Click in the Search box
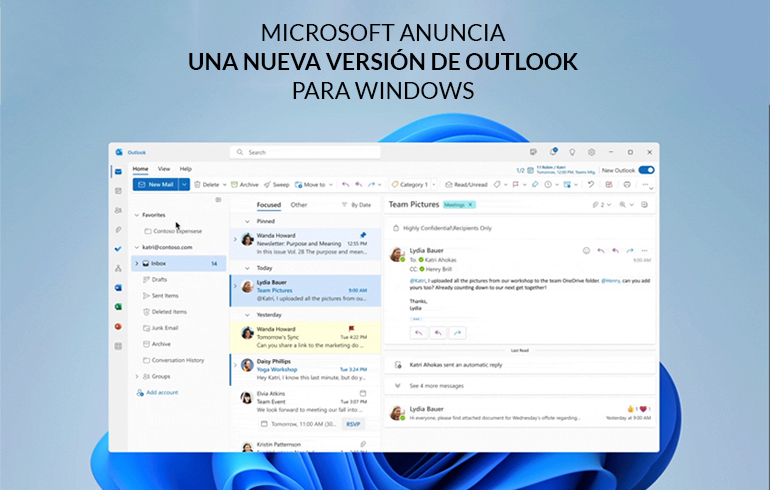 click(305, 152)
